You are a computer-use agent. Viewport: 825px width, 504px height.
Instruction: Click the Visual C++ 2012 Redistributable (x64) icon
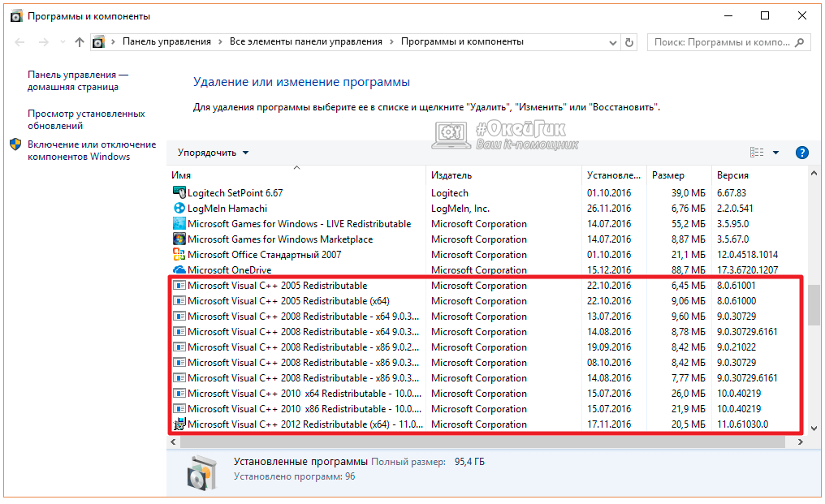(179, 424)
